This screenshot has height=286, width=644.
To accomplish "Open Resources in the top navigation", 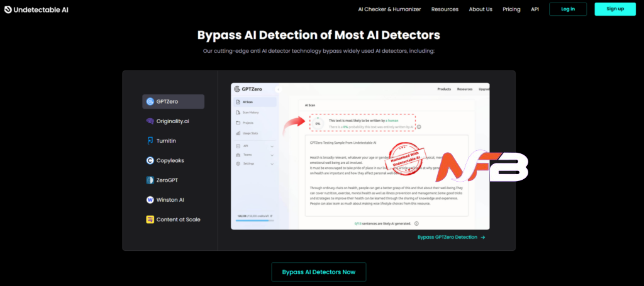I will pyautogui.click(x=445, y=9).
